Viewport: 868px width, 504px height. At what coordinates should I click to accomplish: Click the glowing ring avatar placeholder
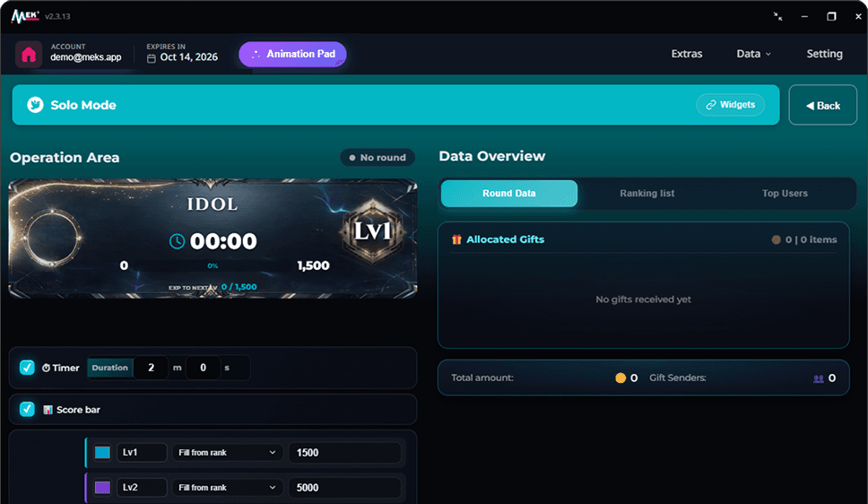coord(51,238)
